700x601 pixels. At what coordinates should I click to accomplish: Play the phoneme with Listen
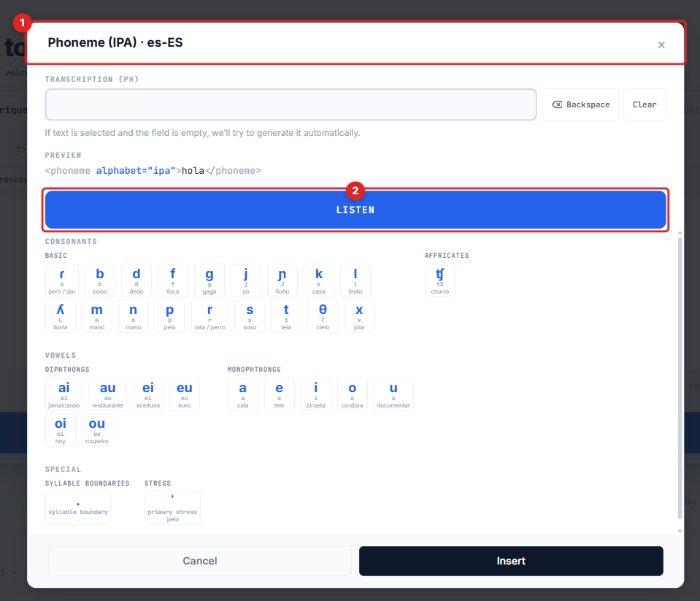(x=355, y=210)
